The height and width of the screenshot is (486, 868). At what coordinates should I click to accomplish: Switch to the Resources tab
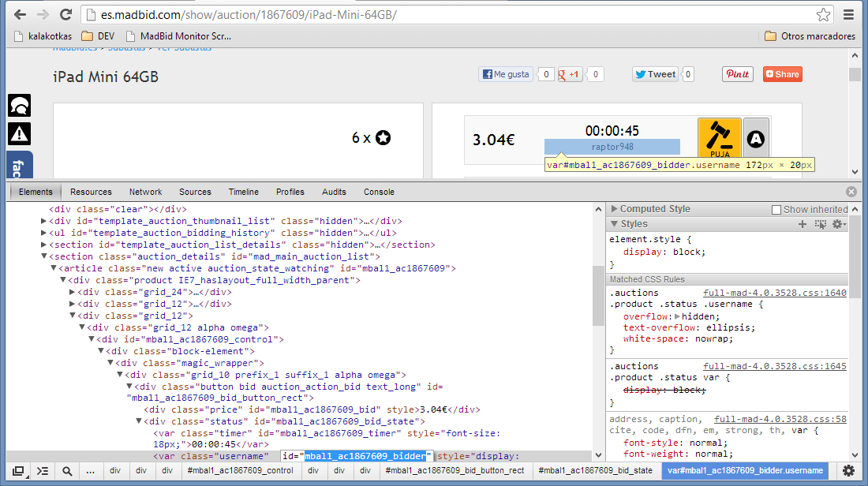(x=91, y=192)
